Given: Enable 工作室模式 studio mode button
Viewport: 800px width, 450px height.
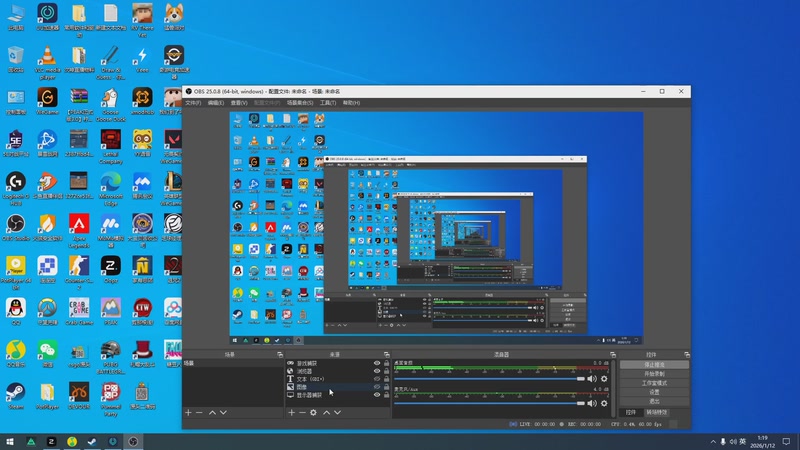Looking at the screenshot, I should click(x=654, y=383).
